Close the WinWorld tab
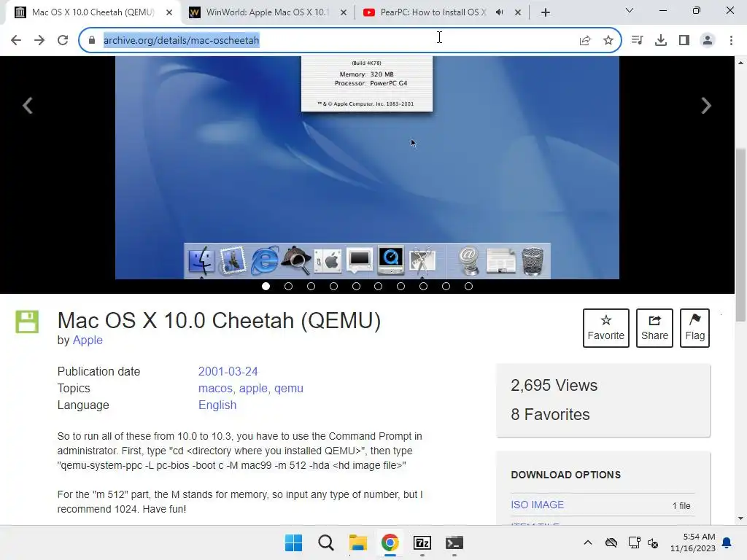This screenshot has width=747, height=560. coord(344,12)
